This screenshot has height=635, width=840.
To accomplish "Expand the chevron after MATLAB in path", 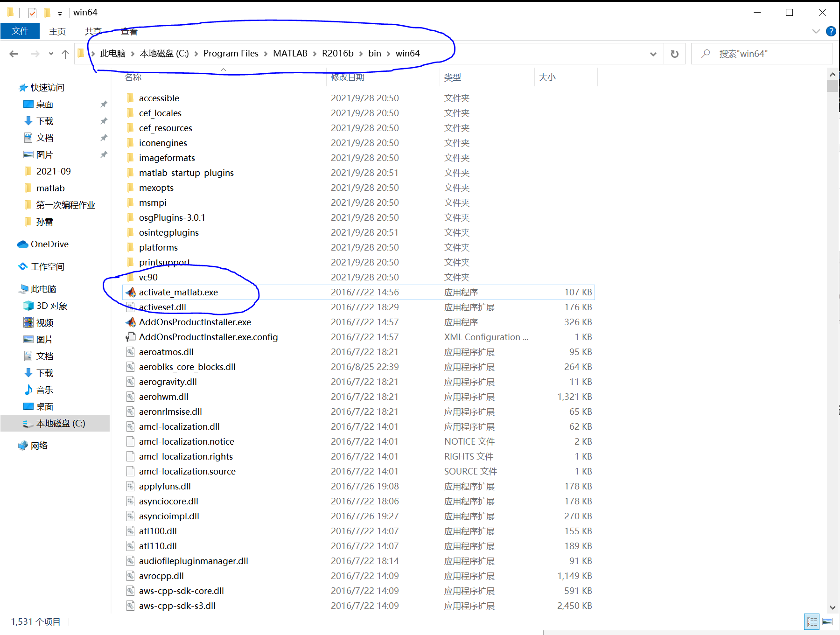I will click(315, 54).
